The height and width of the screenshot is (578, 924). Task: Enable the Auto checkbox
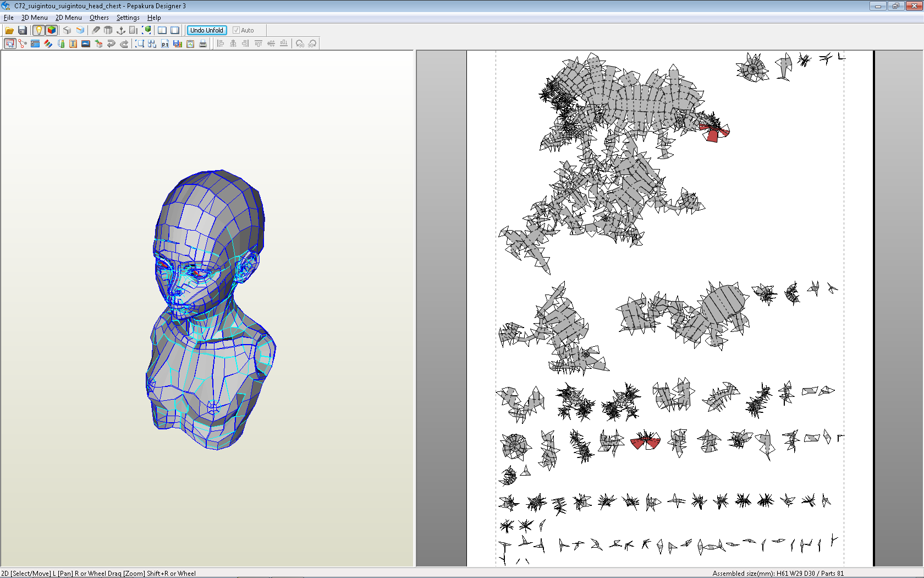coord(237,30)
